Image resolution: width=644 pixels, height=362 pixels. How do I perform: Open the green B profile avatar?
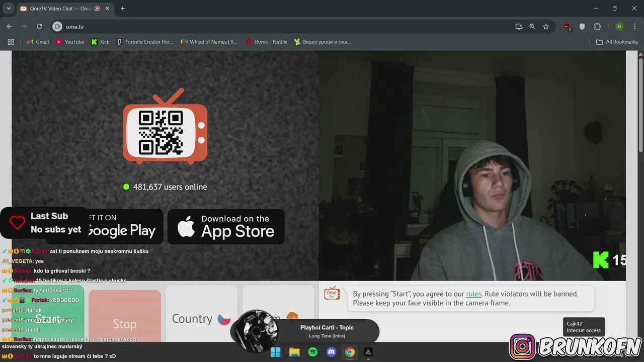(620, 27)
